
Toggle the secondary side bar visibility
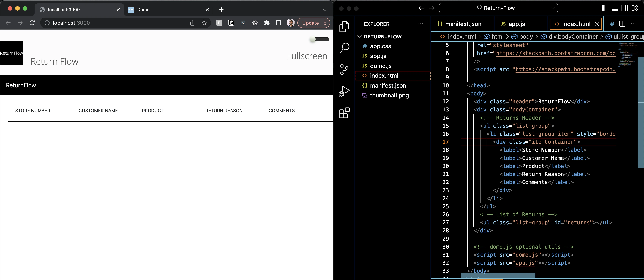[625, 8]
